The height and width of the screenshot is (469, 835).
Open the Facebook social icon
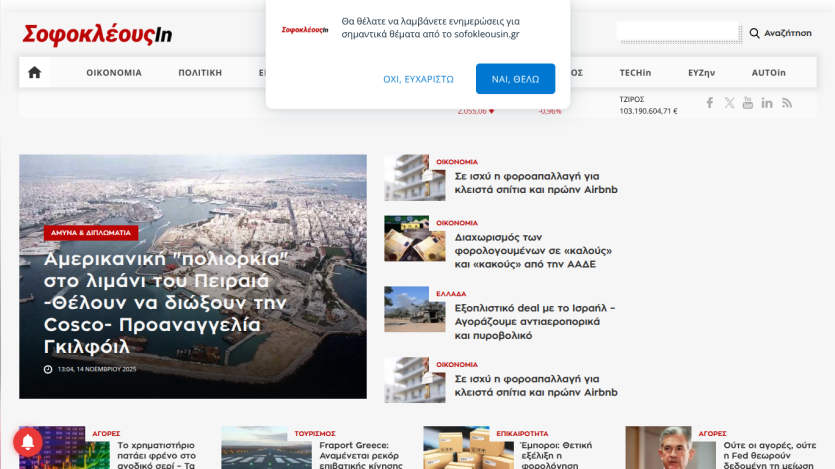pyautogui.click(x=709, y=103)
